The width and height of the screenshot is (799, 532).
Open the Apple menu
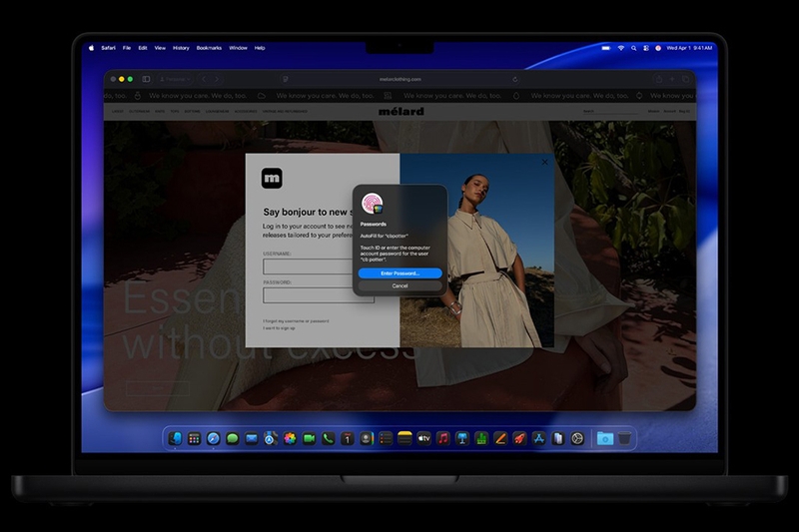coord(92,48)
